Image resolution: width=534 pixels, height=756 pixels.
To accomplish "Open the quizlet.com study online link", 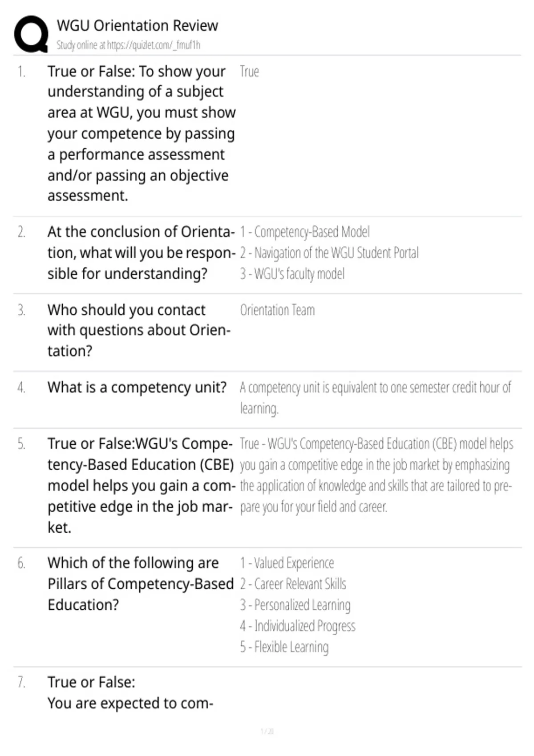I will 128,45.
